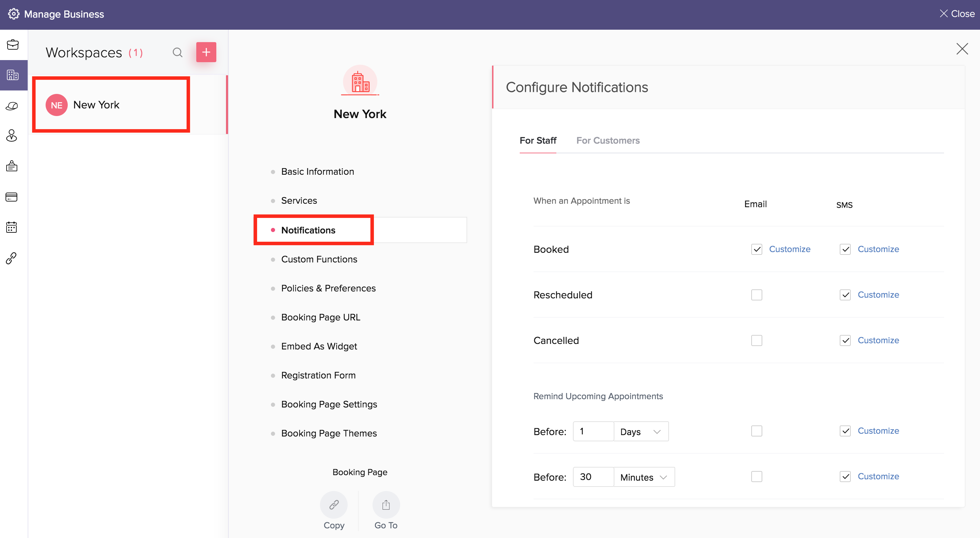Open Policies & Preferences section
Viewport: 980px width, 538px height.
pyautogui.click(x=328, y=288)
